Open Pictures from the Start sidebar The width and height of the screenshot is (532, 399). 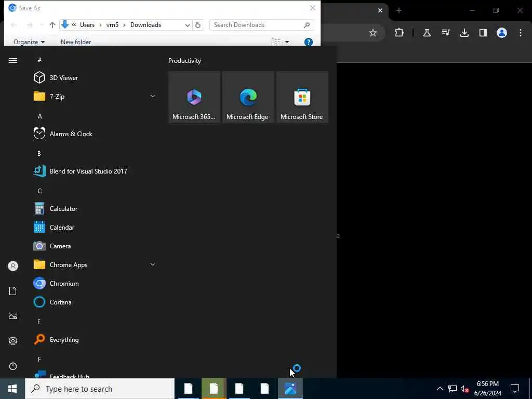click(x=13, y=316)
